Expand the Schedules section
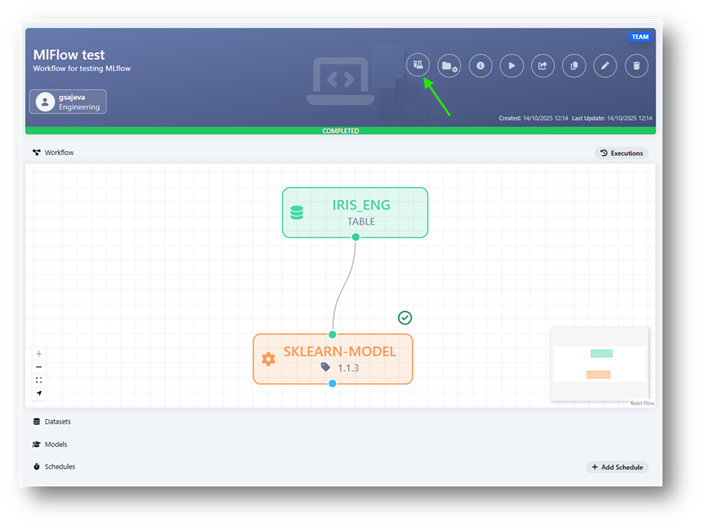Screen dimensions: 704x528 pos(54,466)
